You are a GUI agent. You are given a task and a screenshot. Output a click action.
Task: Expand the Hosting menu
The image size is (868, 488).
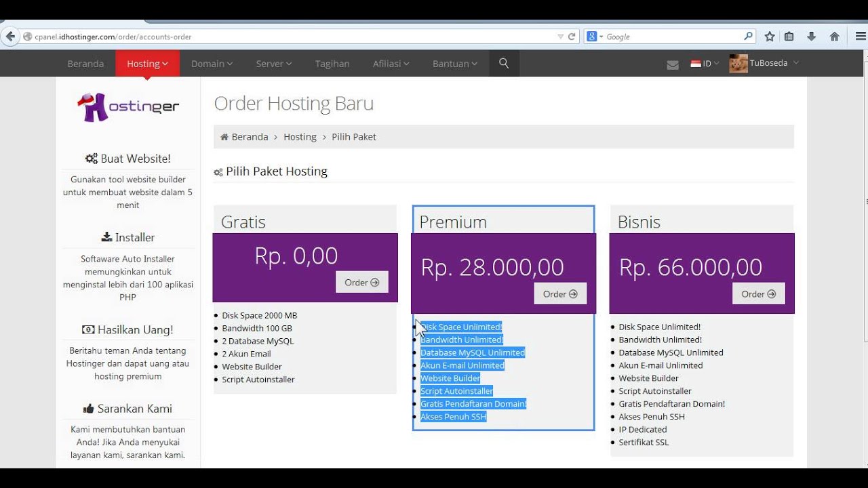point(147,64)
